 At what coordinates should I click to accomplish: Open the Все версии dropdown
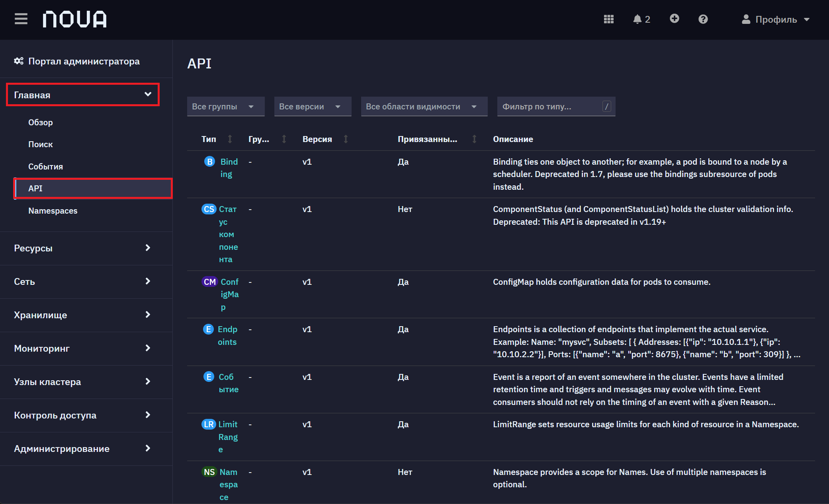313,106
